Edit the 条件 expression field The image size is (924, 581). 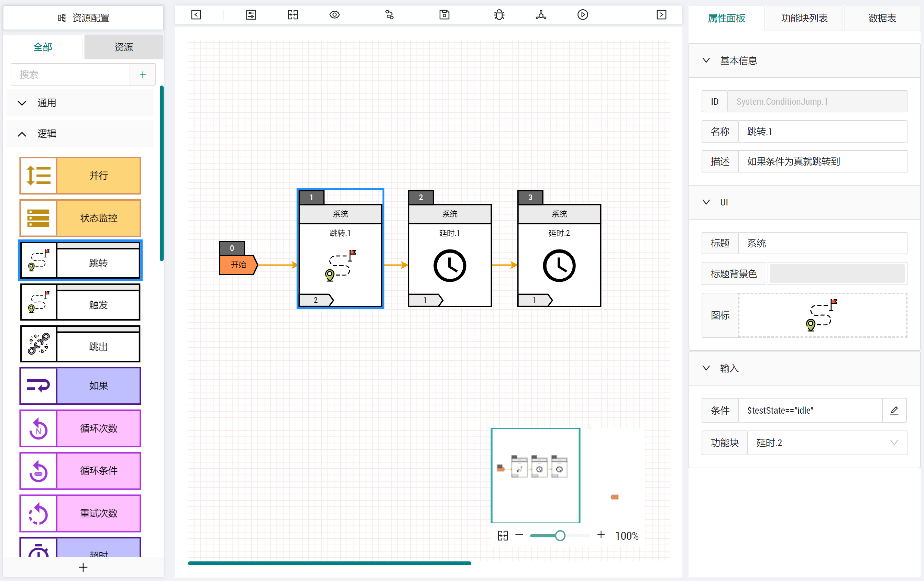pos(811,410)
